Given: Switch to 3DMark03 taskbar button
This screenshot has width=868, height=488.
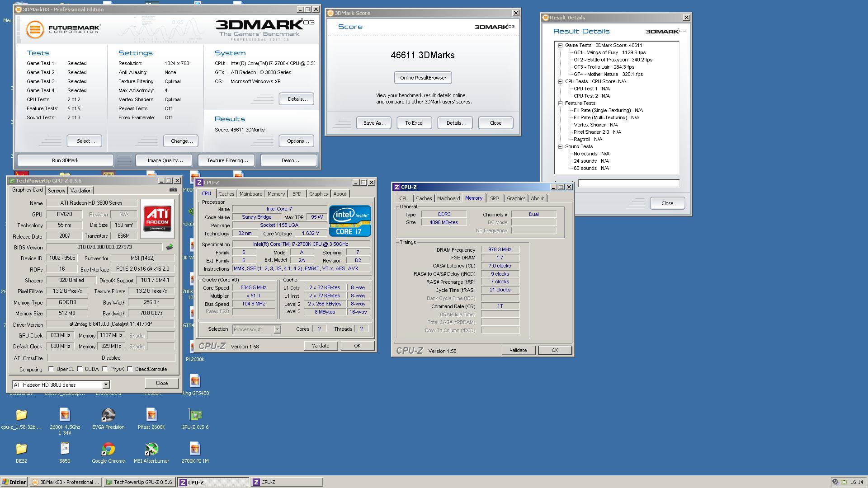Looking at the screenshot, I should click(66, 482).
